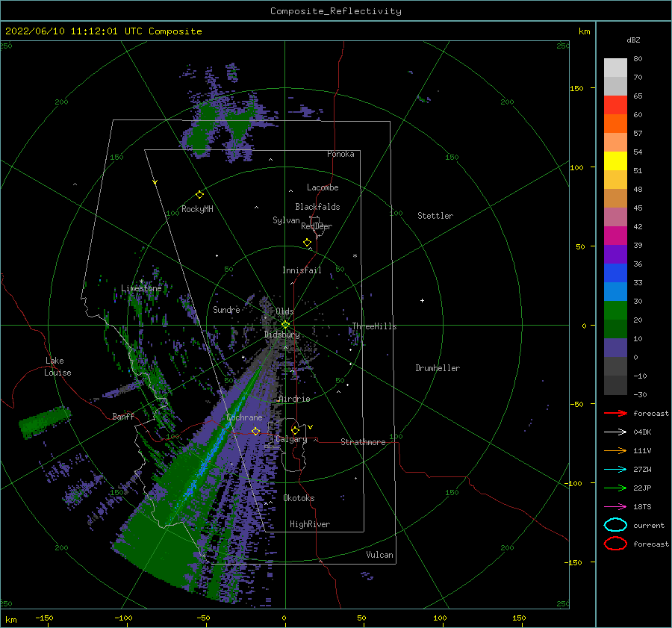Viewport: 672px width, 628px height.
Task: Click the yellow diamond marker near RockyMH
Action: (x=199, y=195)
